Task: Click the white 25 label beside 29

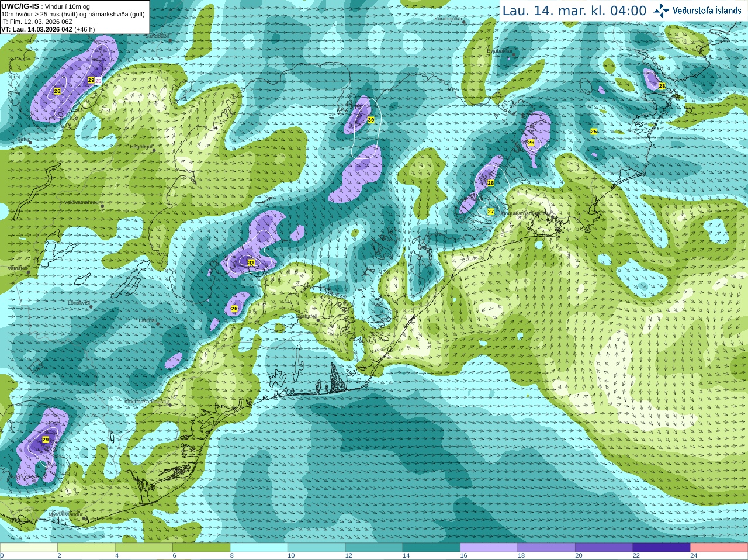Action: 98,81
